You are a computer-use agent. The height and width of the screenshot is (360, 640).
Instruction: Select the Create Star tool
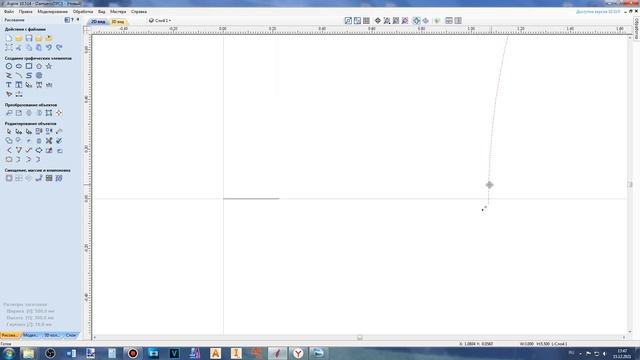click(x=49, y=66)
